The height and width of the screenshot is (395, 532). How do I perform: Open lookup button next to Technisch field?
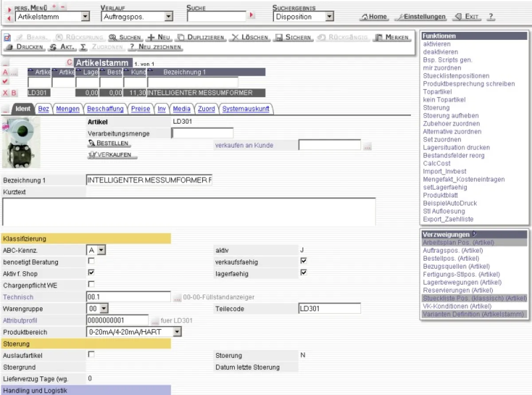tap(177, 297)
